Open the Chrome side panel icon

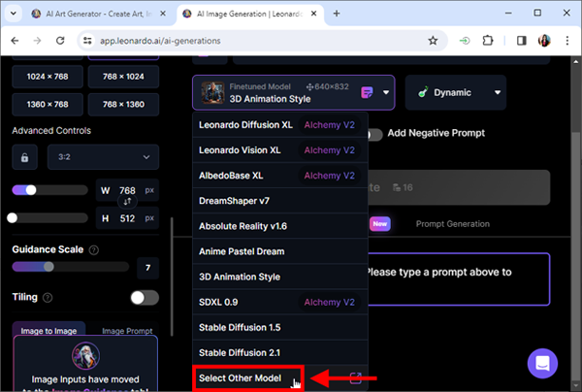click(x=522, y=41)
